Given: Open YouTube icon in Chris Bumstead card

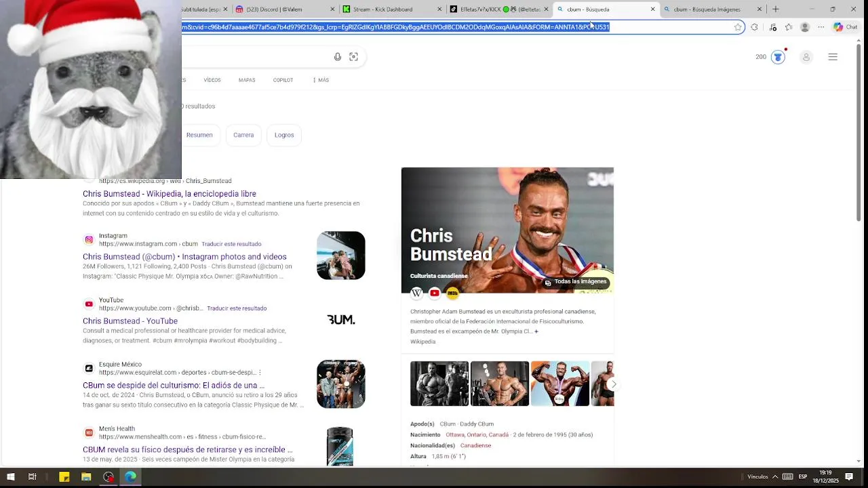Looking at the screenshot, I should point(435,293).
